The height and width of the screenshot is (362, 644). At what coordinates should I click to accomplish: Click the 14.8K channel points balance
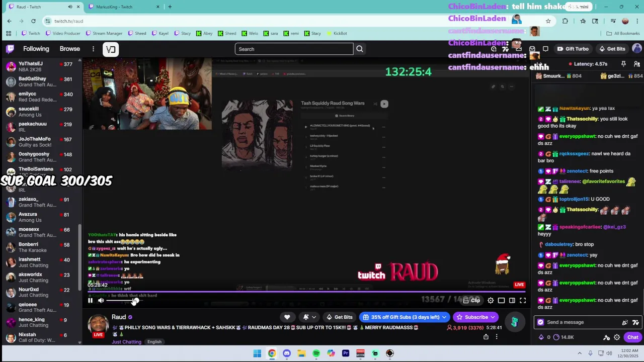click(563, 337)
